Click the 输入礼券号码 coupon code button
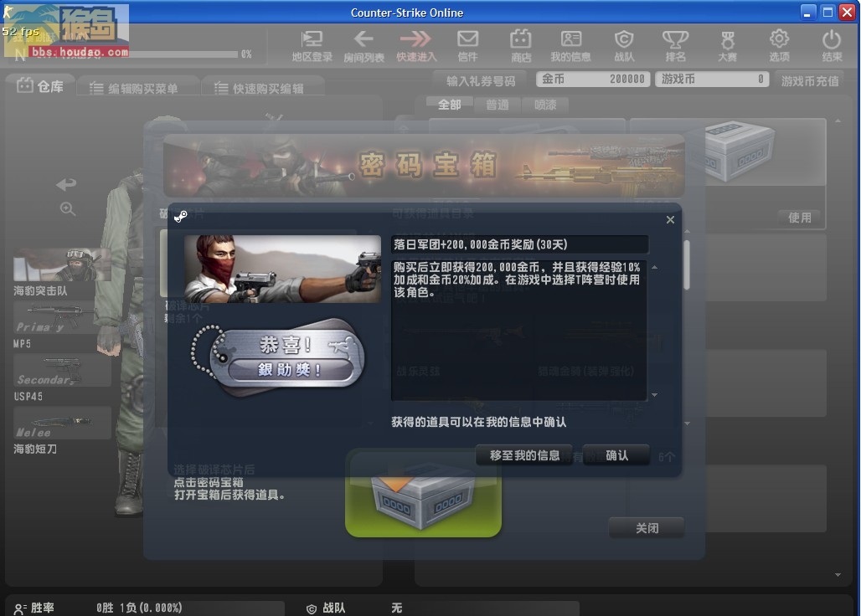The height and width of the screenshot is (616, 861). tap(481, 81)
